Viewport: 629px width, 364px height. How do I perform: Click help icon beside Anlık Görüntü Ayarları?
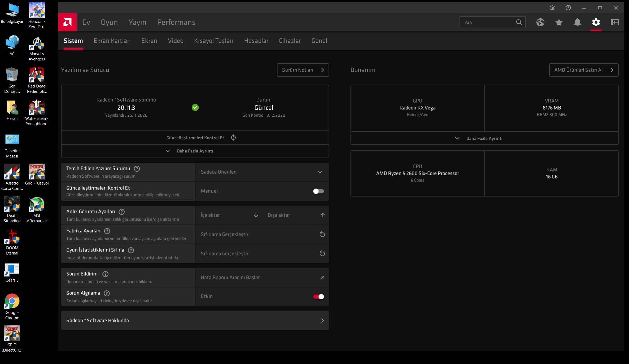click(122, 212)
